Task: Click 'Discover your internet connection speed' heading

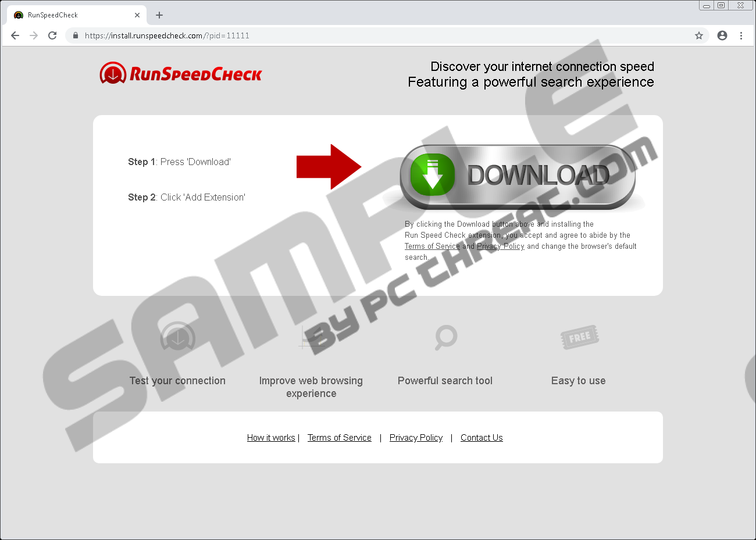Action: [x=542, y=66]
